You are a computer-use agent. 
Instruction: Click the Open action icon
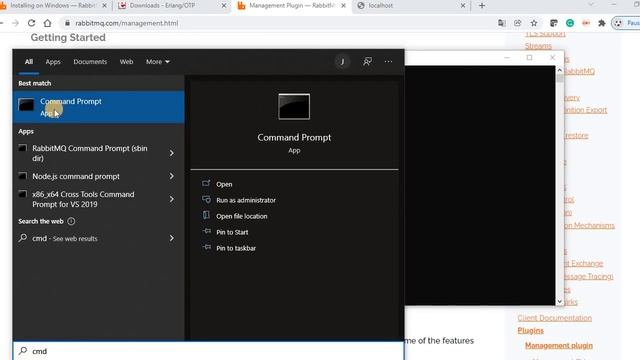click(206, 183)
